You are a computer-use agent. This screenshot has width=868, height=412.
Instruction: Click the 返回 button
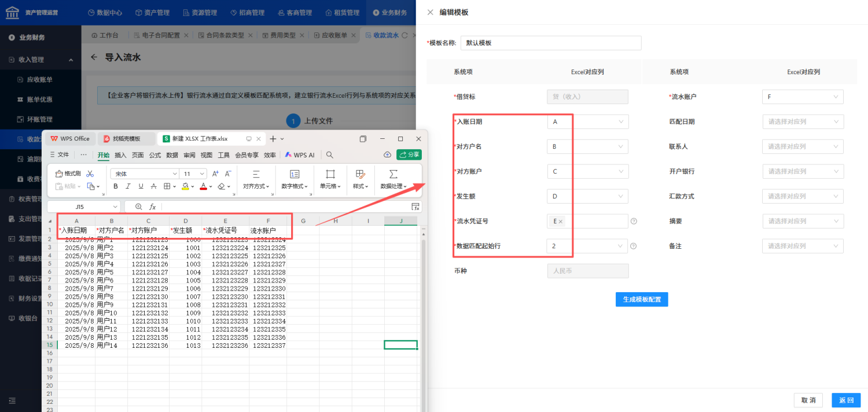846,400
